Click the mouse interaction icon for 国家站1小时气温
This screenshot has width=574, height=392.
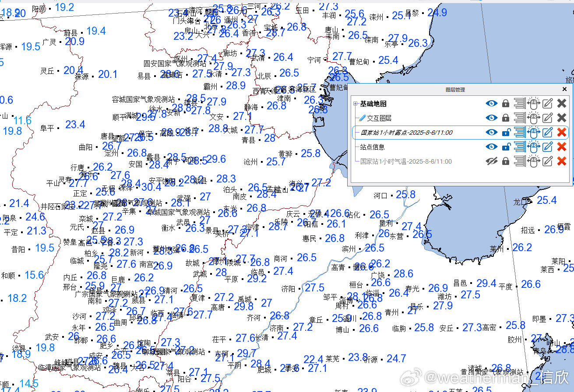pos(533,161)
